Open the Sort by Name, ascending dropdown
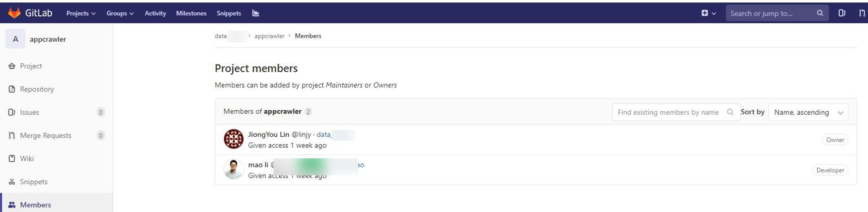This screenshot has height=212, width=868. click(x=808, y=113)
